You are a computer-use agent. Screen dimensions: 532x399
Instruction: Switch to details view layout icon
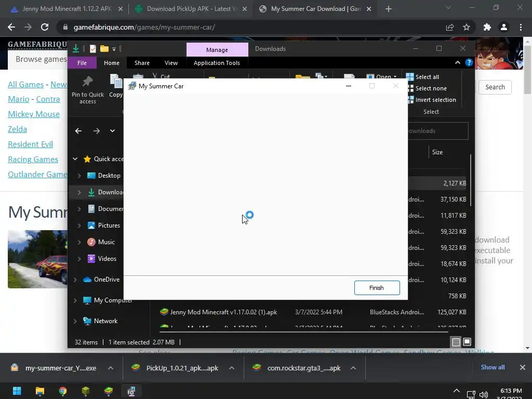pos(456,342)
